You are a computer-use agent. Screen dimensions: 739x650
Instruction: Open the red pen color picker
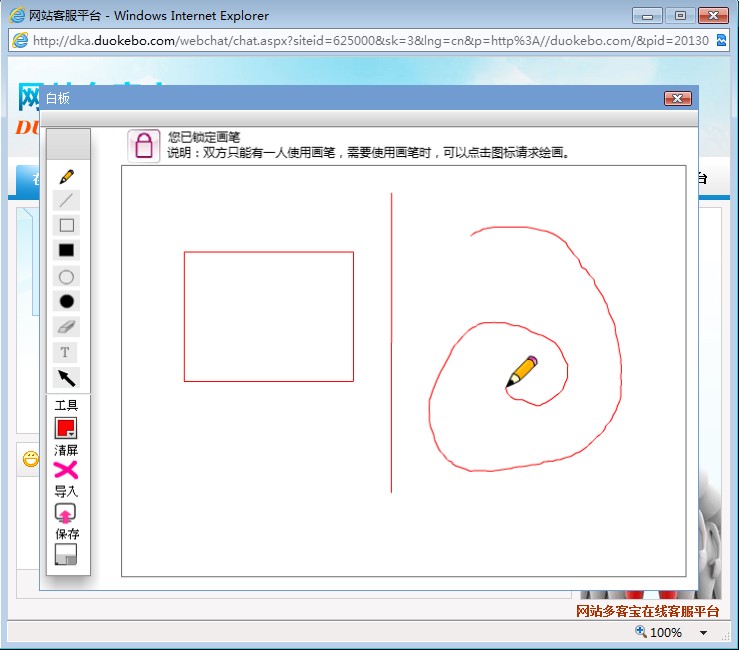[x=66, y=428]
